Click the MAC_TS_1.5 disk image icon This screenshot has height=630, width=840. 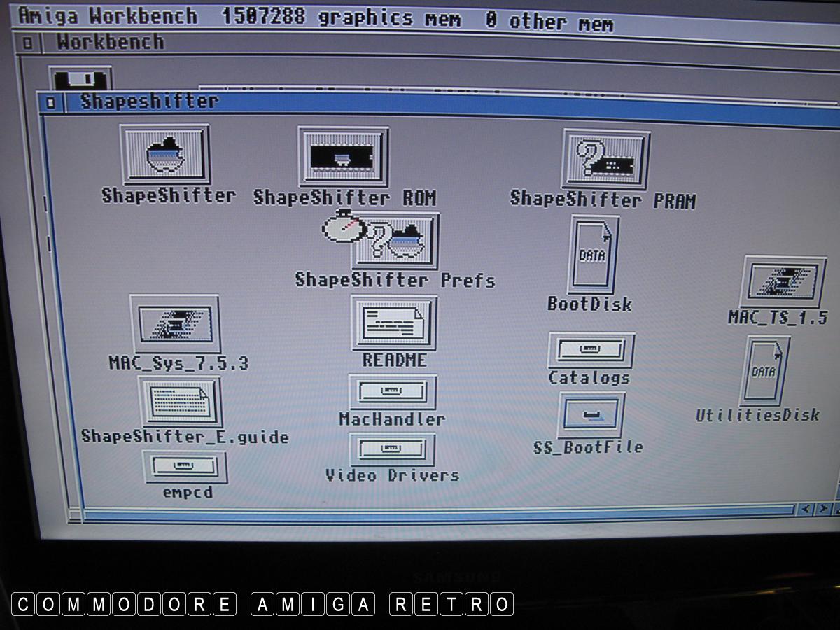[783, 283]
